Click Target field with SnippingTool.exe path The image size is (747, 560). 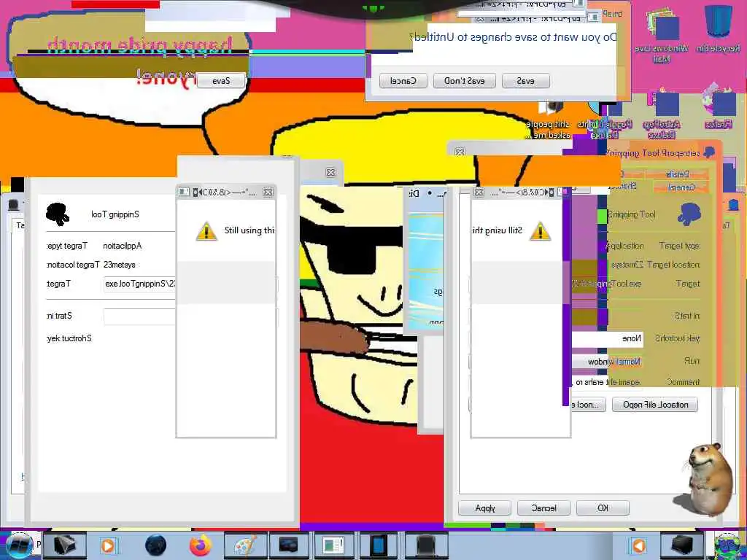pos(139,284)
